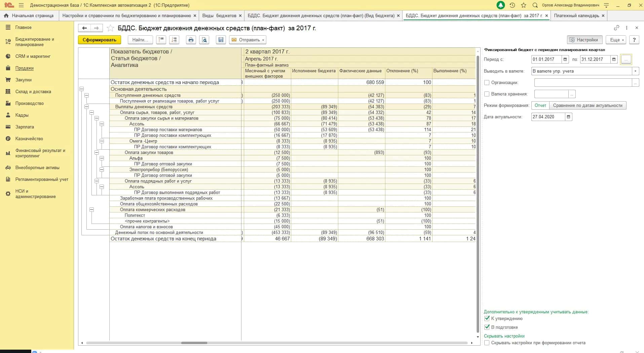Image resolution: width=644 pixels, height=353 pixels.
Task: Expand the Еще menu button
Action: 617,40
